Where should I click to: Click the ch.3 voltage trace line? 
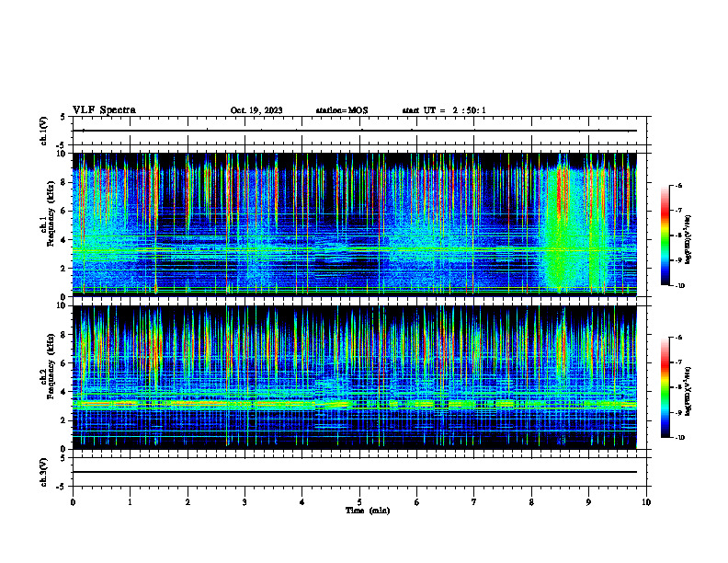coord(354,472)
